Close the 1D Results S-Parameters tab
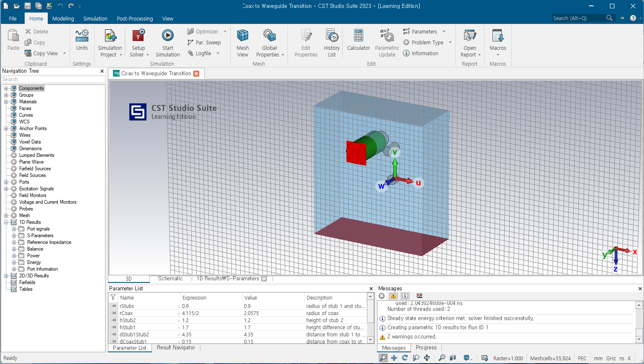Screen dimensions: 644x364 pos(264,279)
